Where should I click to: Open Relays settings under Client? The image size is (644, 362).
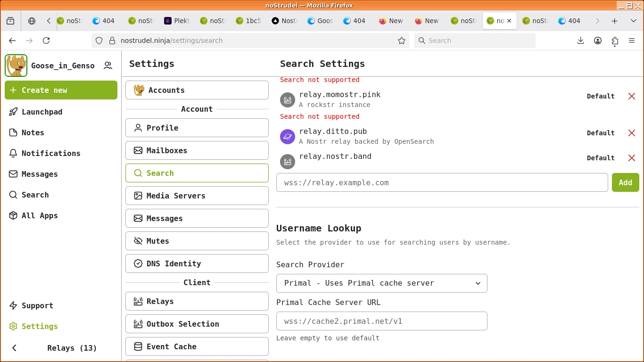[x=197, y=301]
